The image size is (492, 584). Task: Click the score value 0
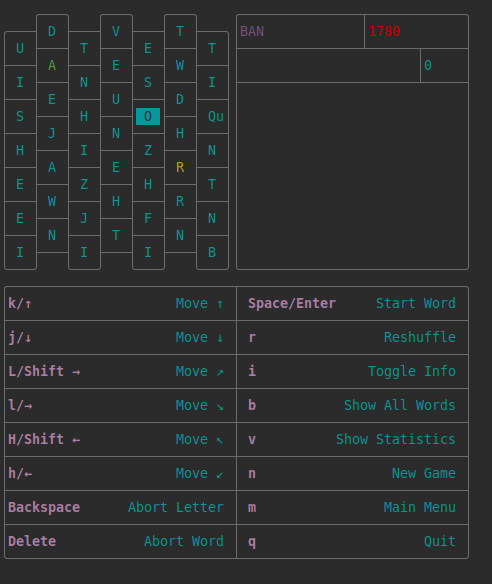click(428, 66)
